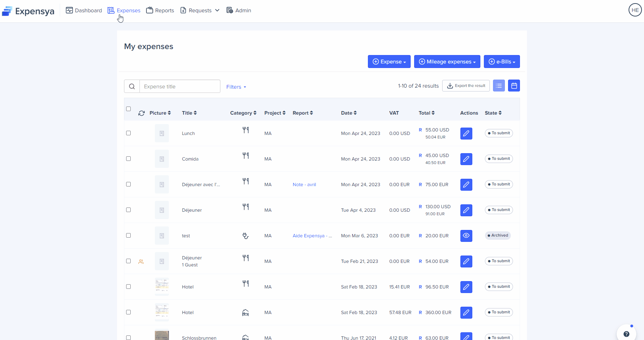
Task: Edit the Lunch expense with pencil icon
Action: pos(466,133)
